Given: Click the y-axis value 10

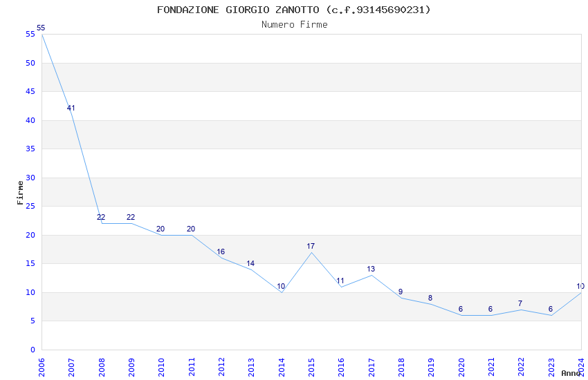Looking at the screenshot, I should point(30,292).
